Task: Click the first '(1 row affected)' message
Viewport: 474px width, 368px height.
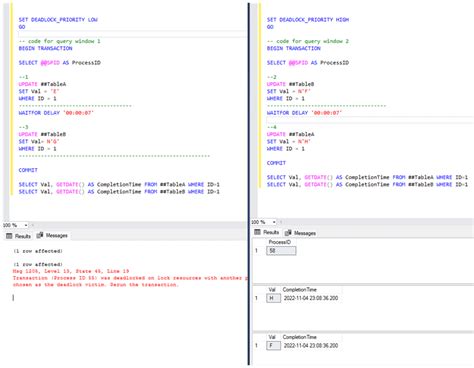Action: tap(38, 251)
